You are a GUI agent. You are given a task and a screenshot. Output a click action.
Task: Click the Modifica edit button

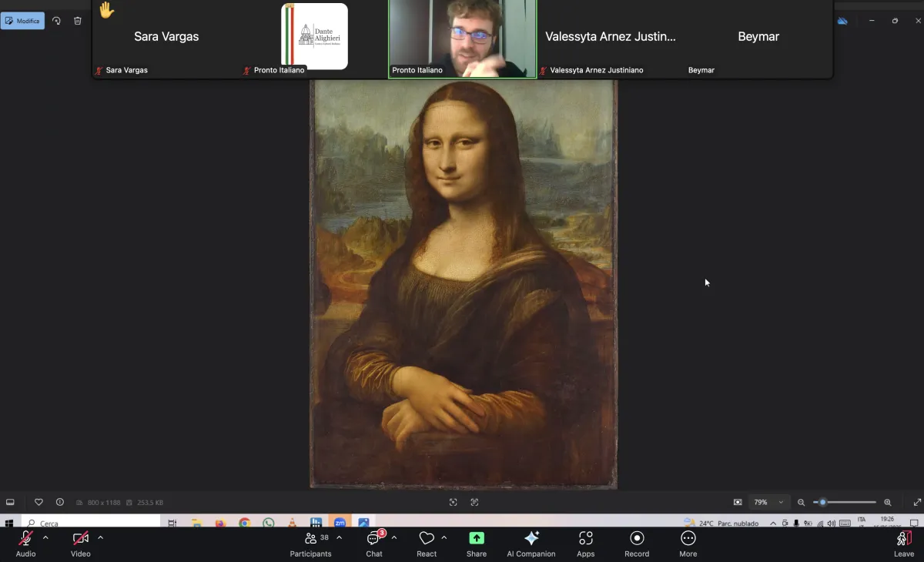point(23,21)
